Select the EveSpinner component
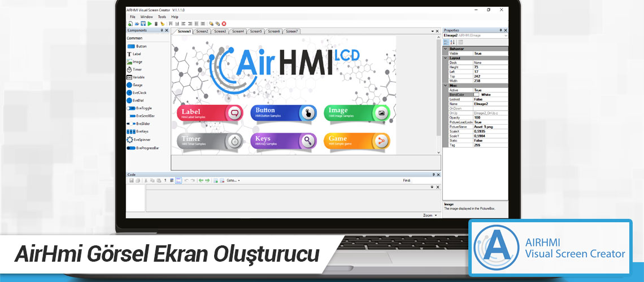The height and width of the screenshot is (282, 644). 138,140
